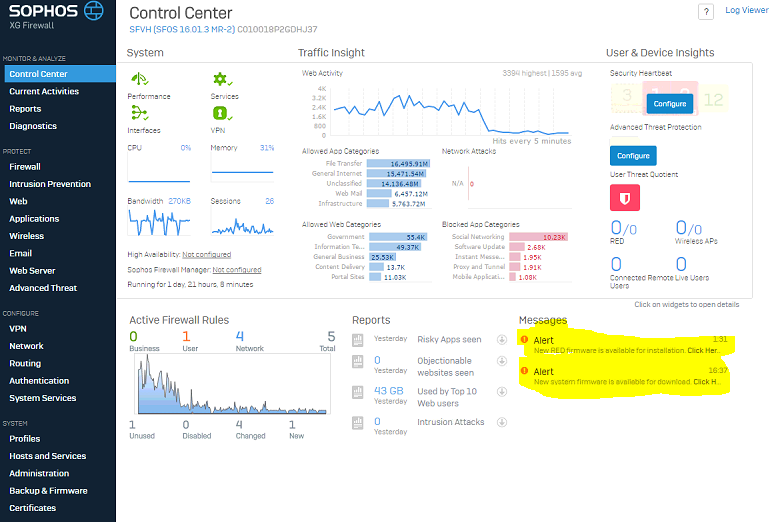Click the CPU usage graph
This screenshot has height=522, width=780.
(159, 168)
